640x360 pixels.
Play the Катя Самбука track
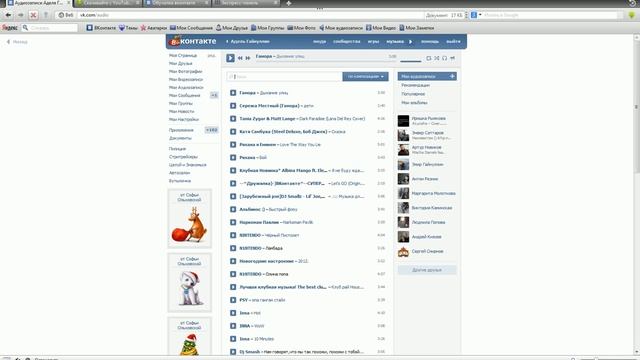point(233,132)
